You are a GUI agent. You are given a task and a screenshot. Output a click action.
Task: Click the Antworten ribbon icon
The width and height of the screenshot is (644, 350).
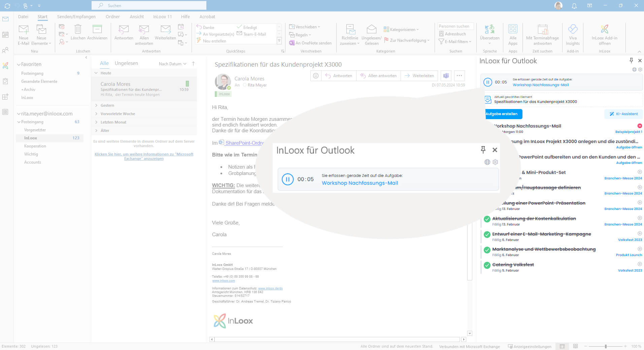coord(124,32)
